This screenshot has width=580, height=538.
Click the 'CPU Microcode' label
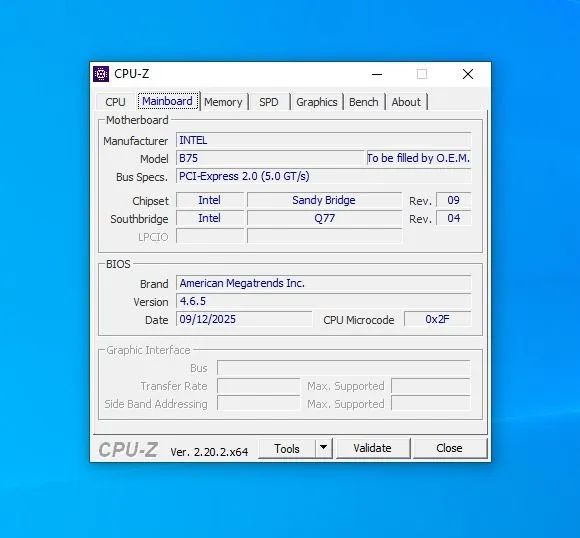coord(358,320)
